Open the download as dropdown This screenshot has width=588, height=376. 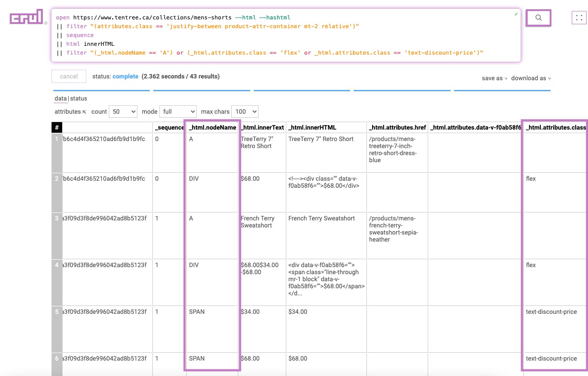[531, 78]
